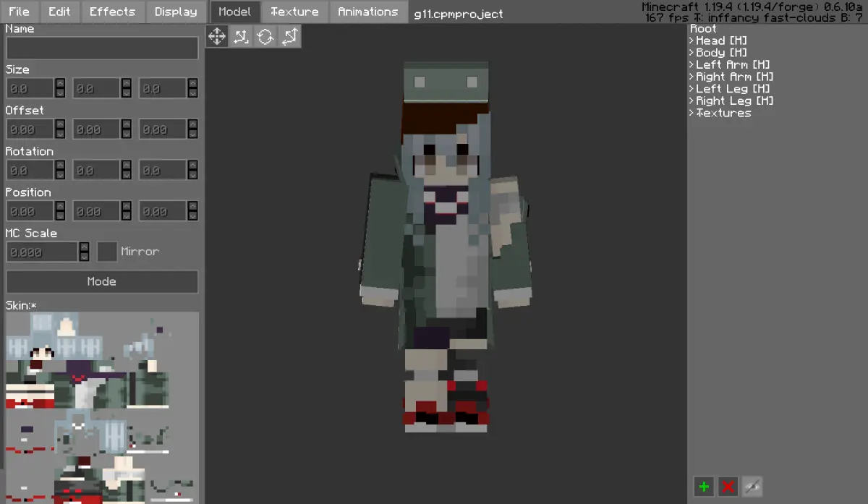Select the offset axis gizmo tool
Viewport: 868px width, 504px height.
tap(289, 36)
